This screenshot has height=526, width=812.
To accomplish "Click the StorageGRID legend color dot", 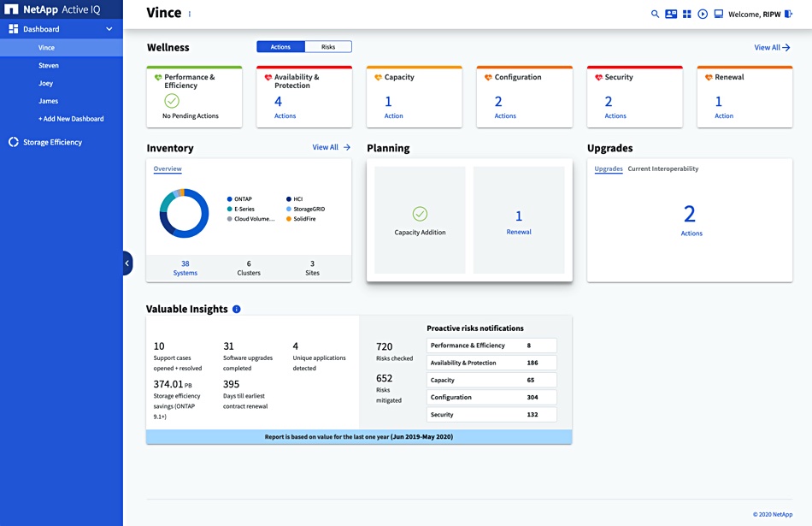I will coord(289,209).
